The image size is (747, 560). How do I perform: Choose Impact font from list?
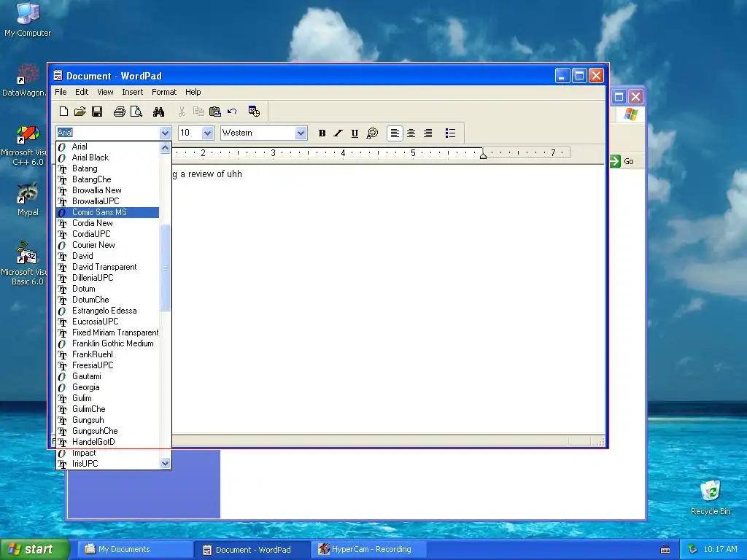[x=108, y=454]
